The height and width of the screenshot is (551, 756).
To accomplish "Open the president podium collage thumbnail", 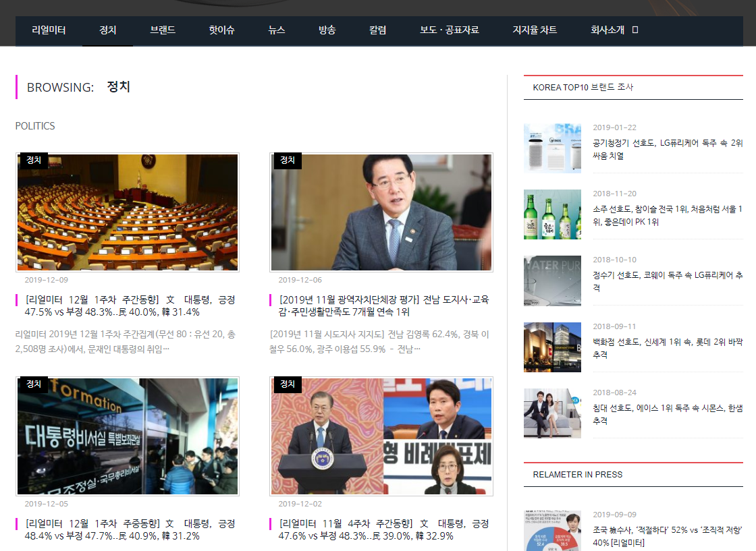I will [x=381, y=436].
